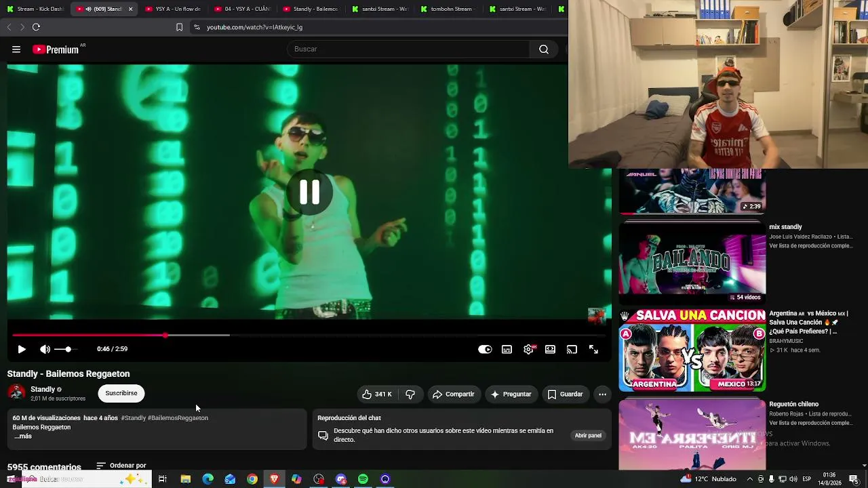Open the video settings gear
Image resolution: width=868 pixels, height=488 pixels.
point(529,349)
